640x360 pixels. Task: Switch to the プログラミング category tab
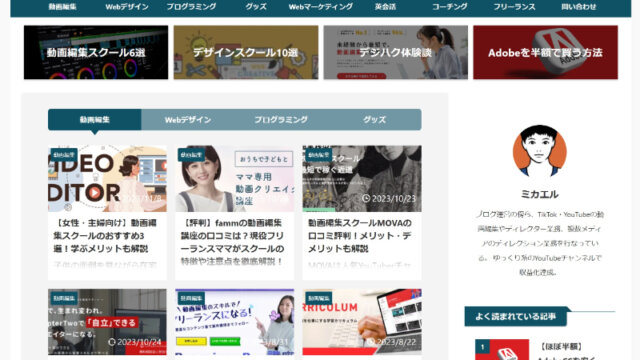pos(281,120)
